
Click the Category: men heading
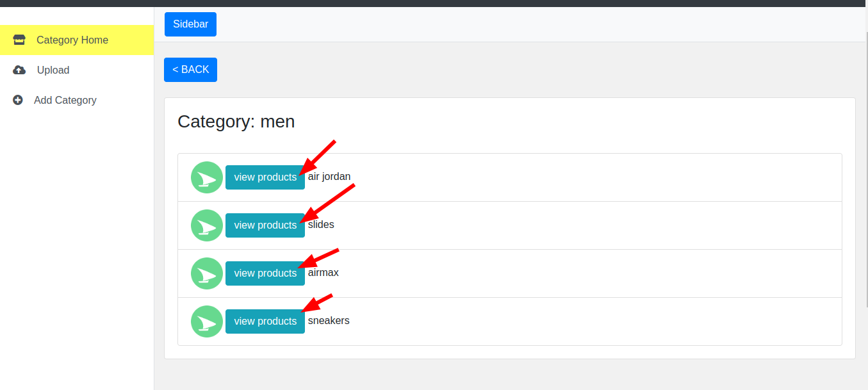[x=236, y=122]
